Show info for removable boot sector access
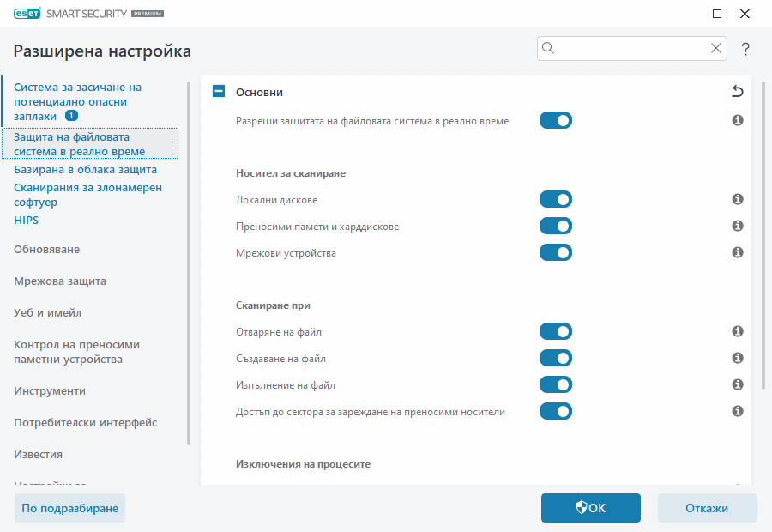The height and width of the screenshot is (532, 772). pyautogui.click(x=737, y=411)
